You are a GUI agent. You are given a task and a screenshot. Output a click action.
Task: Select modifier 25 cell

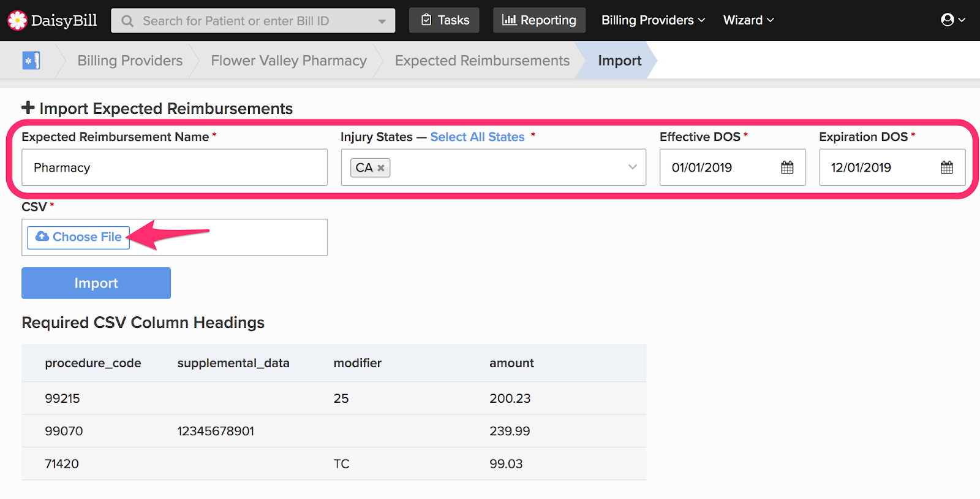click(x=341, y=398)
